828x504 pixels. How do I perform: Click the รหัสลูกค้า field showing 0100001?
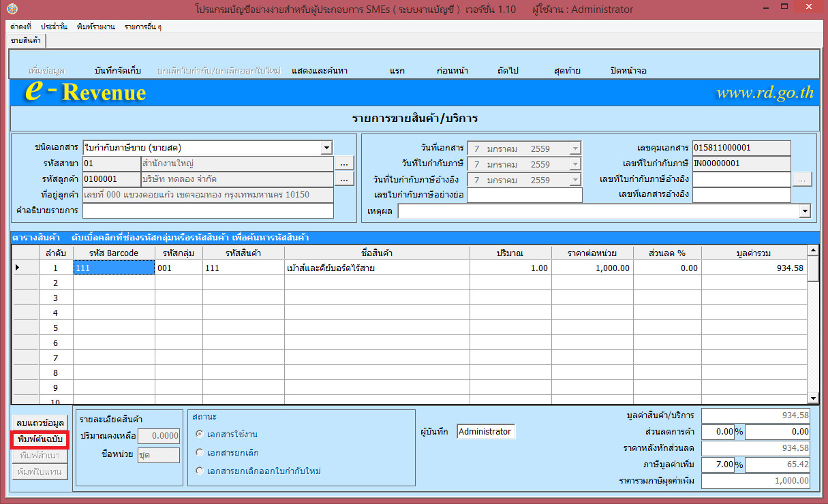[111, 179]
